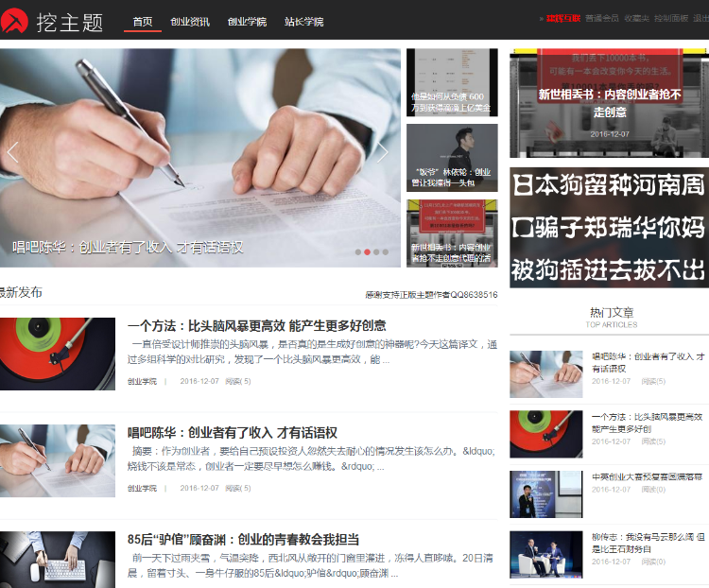
Task: Open article 85后"驴倌"顾奋渊
Action: click(x=243, y=540)
